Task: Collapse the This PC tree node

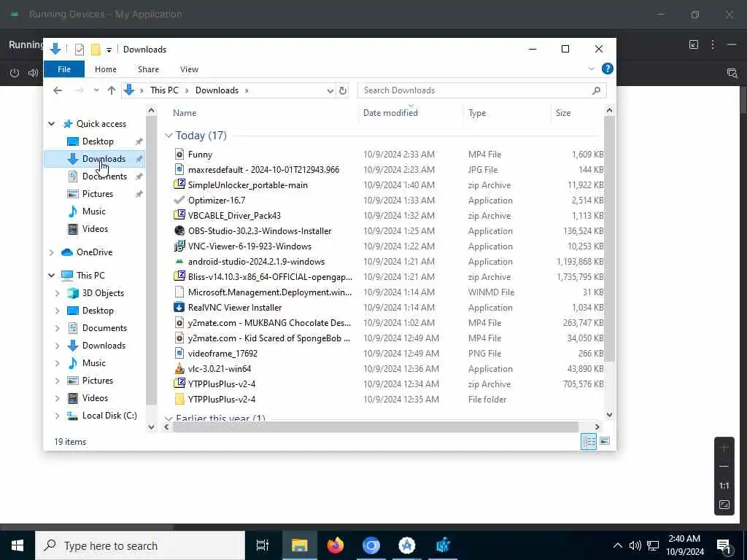Action: [x=52, y=275]
